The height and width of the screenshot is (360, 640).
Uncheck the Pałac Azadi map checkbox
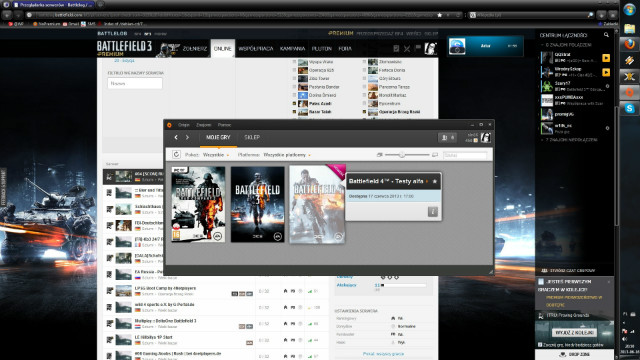tap(294, 104)
